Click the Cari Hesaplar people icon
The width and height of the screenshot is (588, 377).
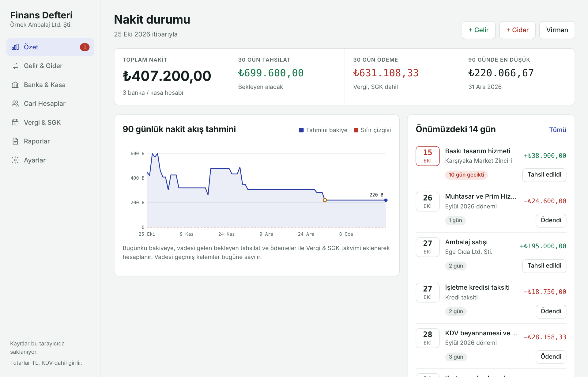coord(15,104)
